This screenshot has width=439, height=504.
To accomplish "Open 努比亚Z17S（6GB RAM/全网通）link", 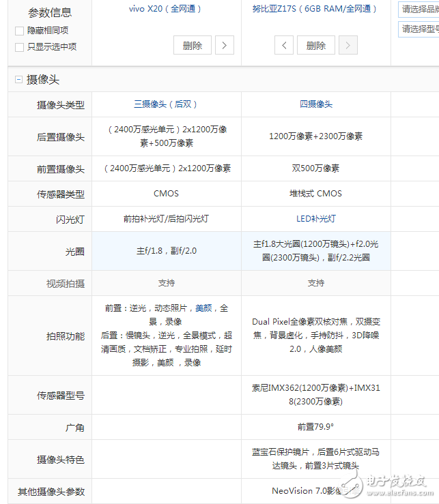I will [315, 9].
